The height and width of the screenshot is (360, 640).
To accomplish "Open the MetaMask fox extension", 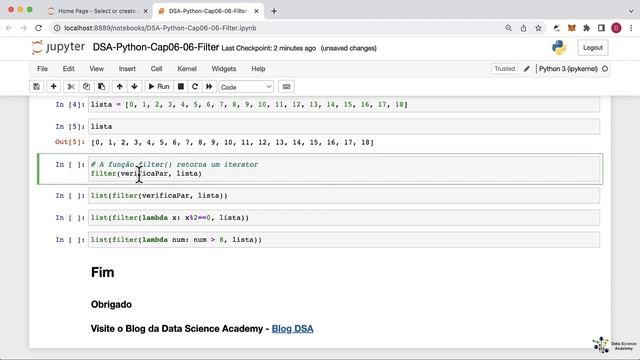I will [x=571, y=28].
